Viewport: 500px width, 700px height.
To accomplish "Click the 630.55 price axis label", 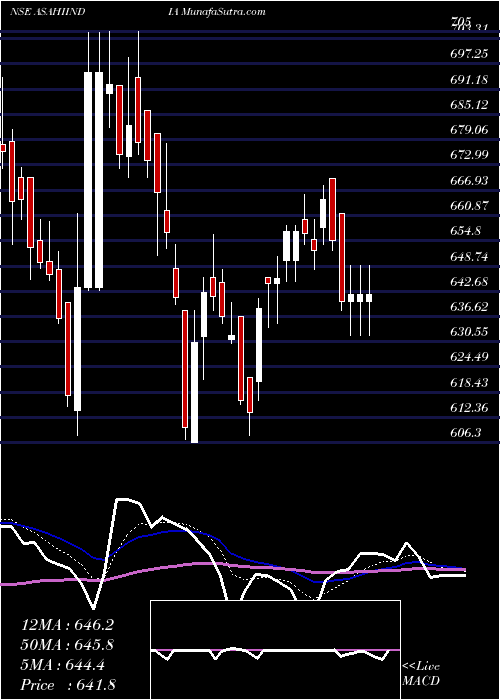I will tap(467, 332).
